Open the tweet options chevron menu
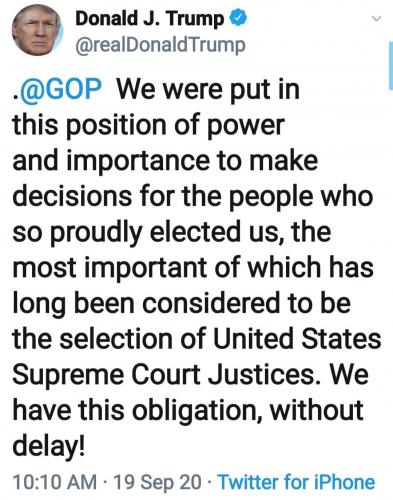This screenshot has height=500, width=393. [376, 19]
